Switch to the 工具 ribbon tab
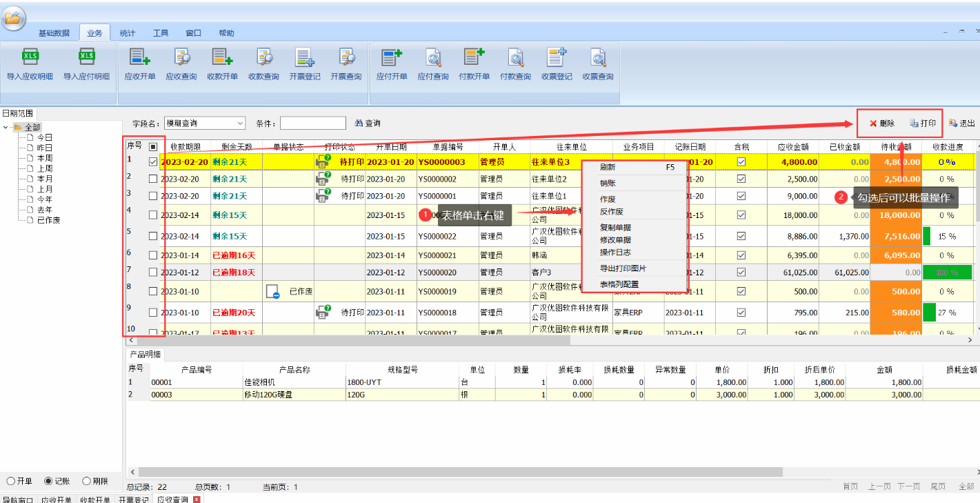 point(161,32)
